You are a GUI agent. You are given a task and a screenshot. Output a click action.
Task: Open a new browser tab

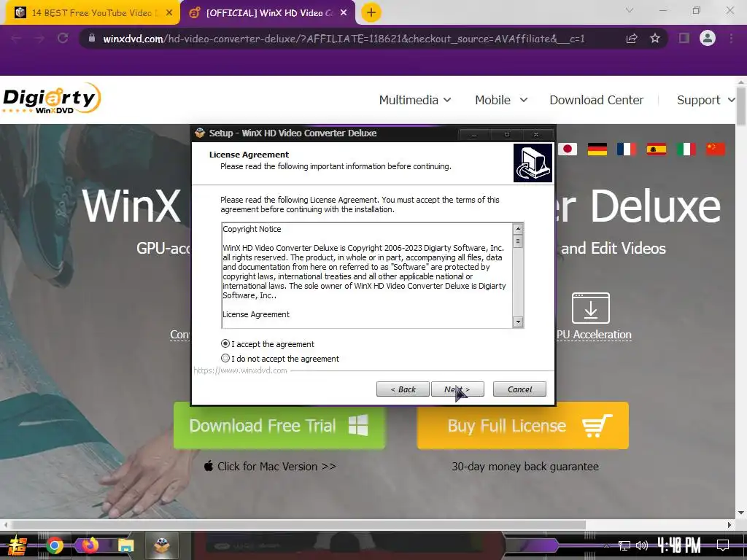pyautogui.click(x=371, y=13)
